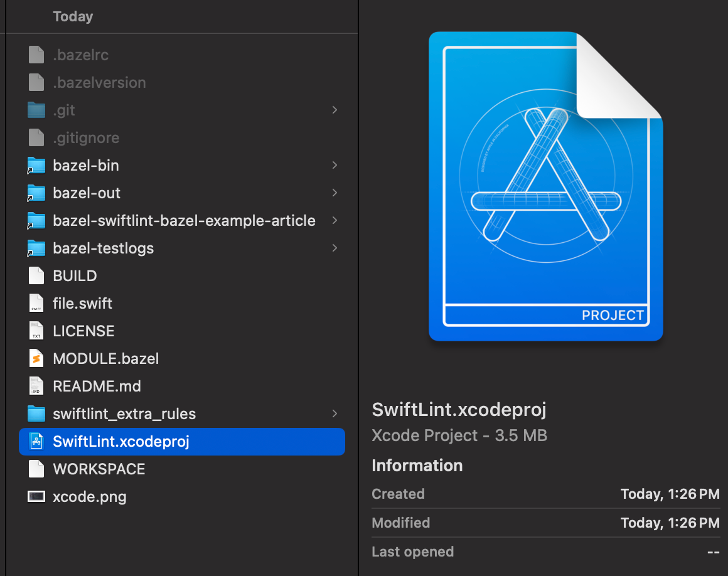Click the bazel-bin alias folder icon
This screenshot has width=728, height=576.
pos(36,165)
